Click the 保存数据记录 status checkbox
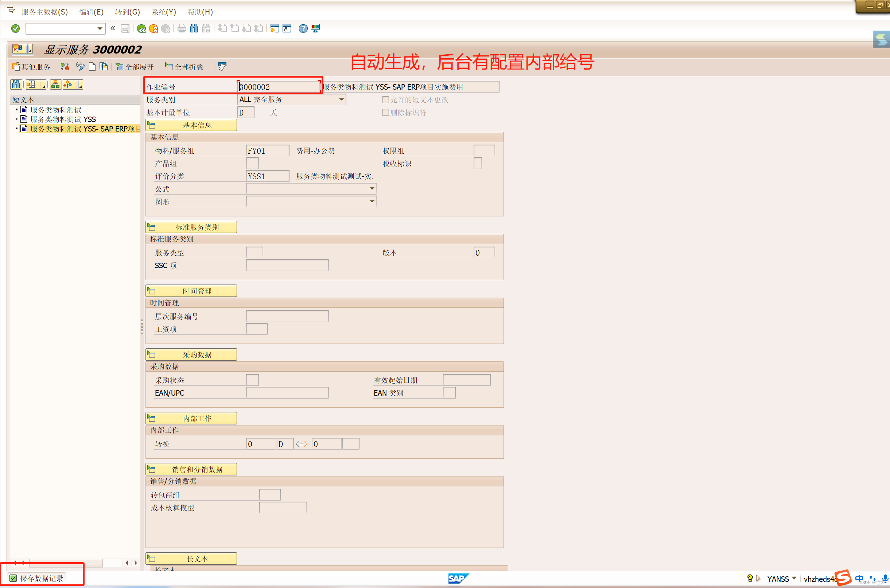The image size is (890, 588). [x=13, y=578]
